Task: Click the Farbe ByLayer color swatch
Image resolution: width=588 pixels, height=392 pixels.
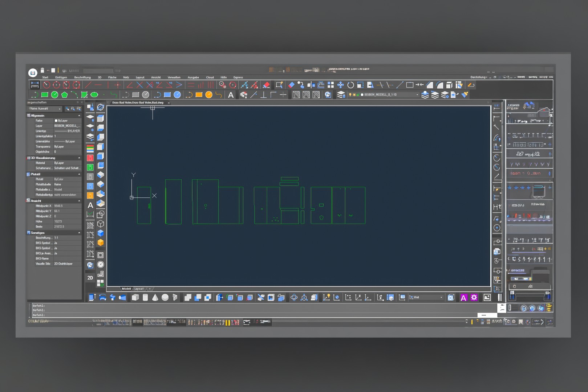Action: coord(56,121)
